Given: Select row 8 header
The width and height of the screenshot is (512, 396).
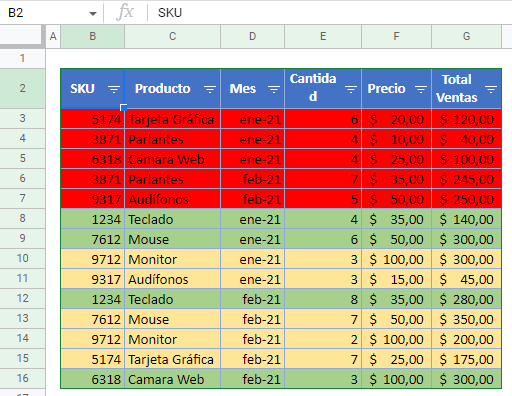Looking at the screenshot, I should coord(22,218).
